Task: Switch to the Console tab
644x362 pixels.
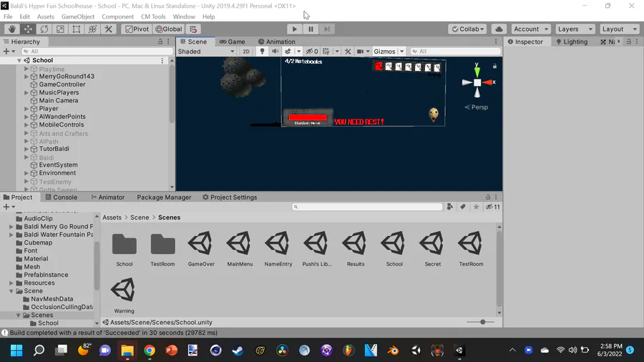Action: [x=61, y=197]
